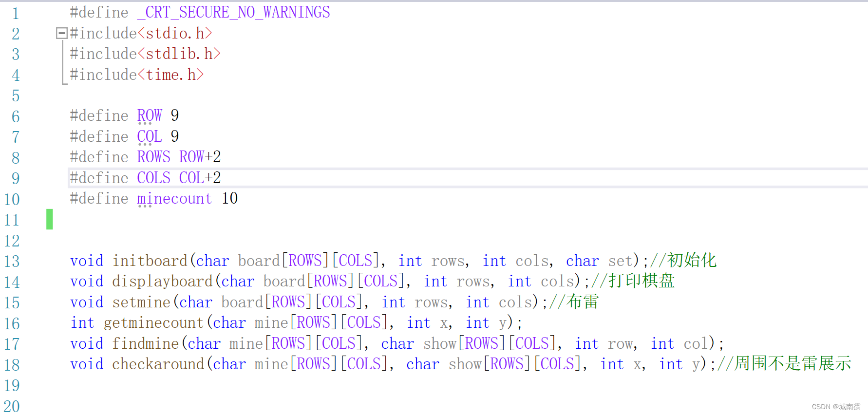The height and width of the screenshot is (415, 868).
Task: Click the minecount macro name
Action: 175,198
